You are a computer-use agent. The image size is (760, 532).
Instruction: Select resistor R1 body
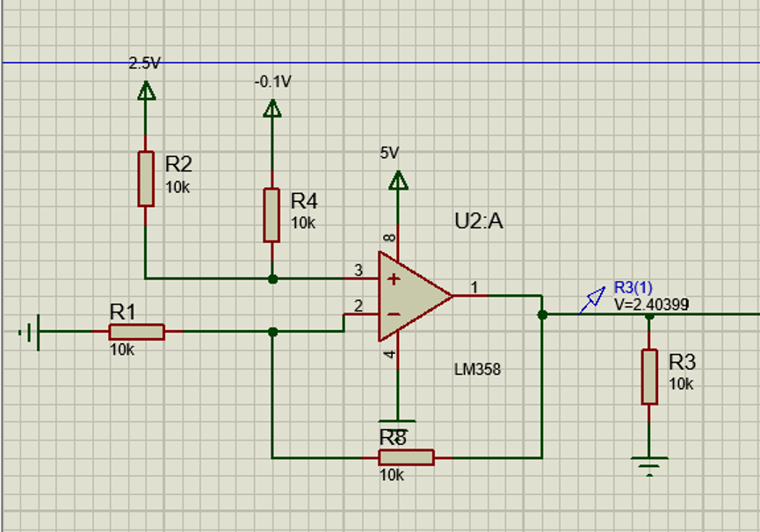(137, 332)
